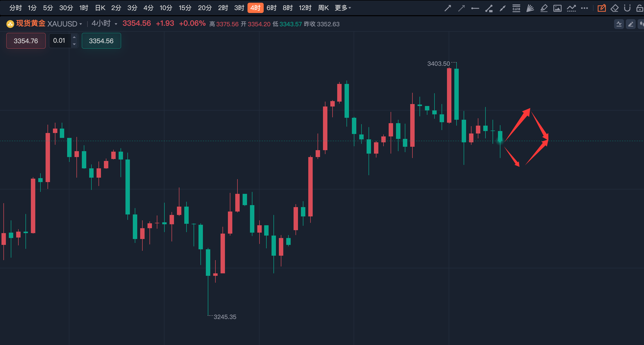Open the 4小时 period dropdown
644x345 pixels.
coord(104,24)
